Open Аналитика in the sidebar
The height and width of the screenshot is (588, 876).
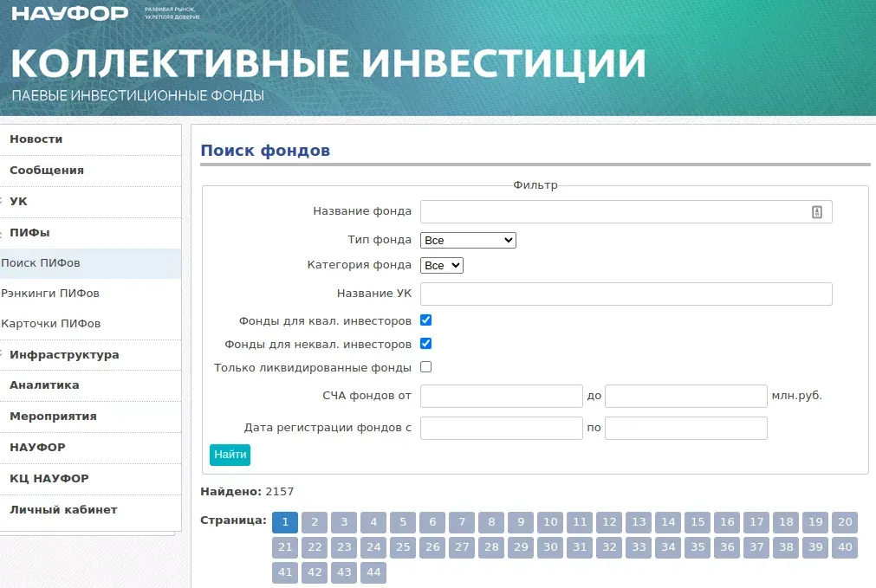click(x=44, y=385)
